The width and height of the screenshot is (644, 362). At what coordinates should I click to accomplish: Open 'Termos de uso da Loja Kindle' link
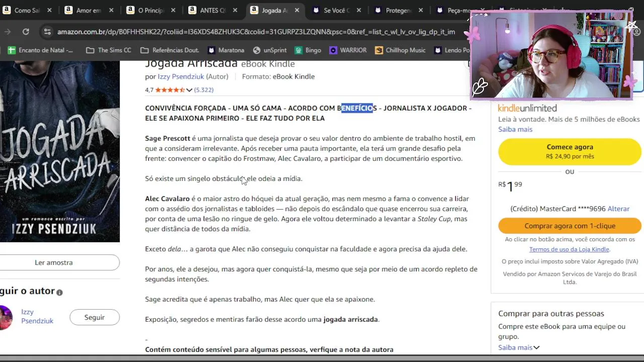[570, 249]
